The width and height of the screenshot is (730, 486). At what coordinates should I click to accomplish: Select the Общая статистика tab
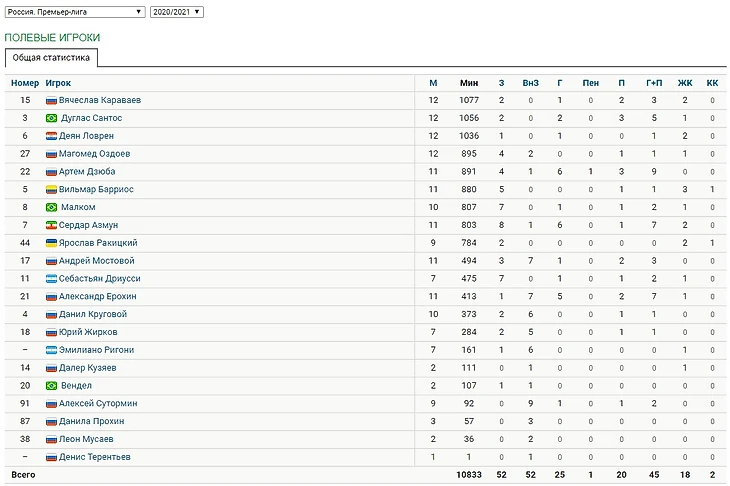(x=51, y=58)
